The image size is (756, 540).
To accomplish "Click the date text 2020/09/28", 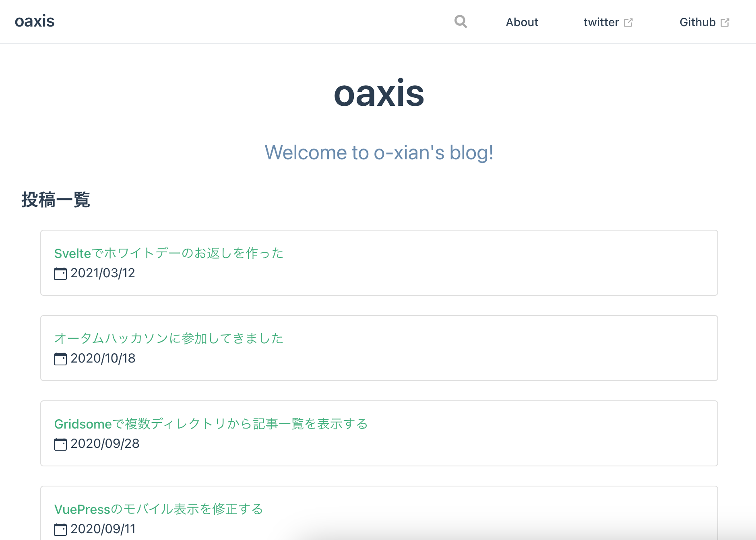I will (x=105, y=444).
